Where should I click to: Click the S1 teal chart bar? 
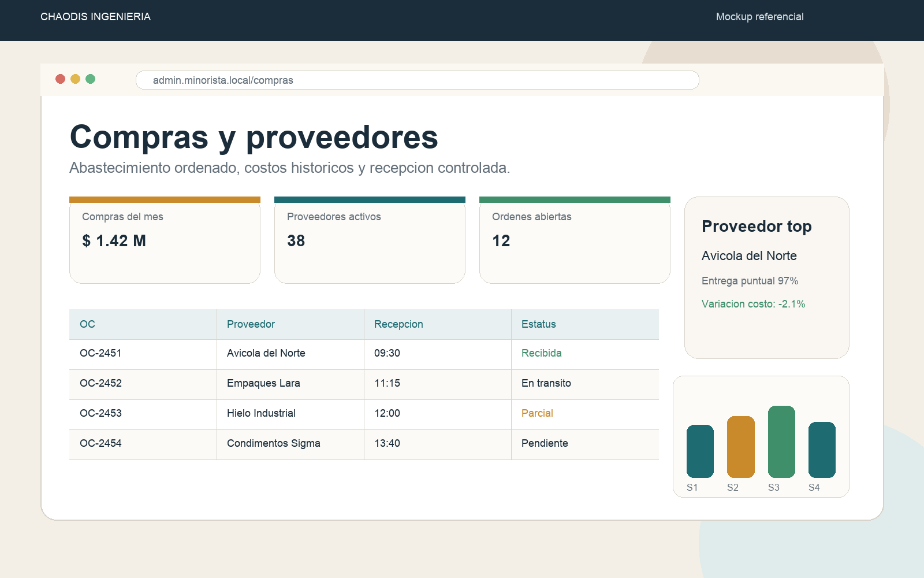(x=700, y=451)
